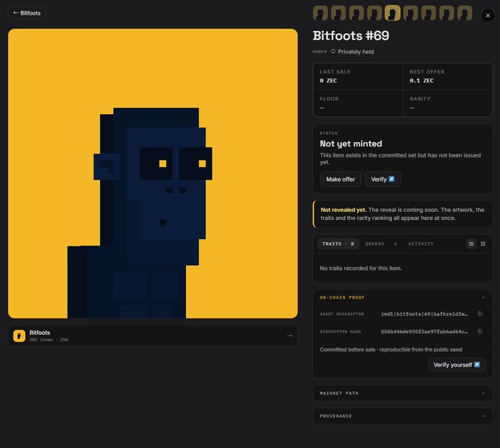
Task: Copy the descriptor hash value
Action: click(x=480, y=332)
